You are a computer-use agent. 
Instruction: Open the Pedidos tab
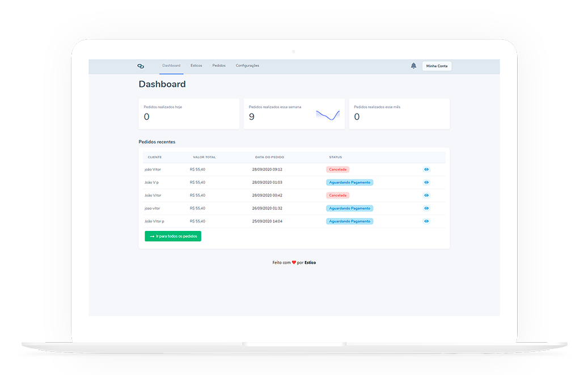click(219, 66)
